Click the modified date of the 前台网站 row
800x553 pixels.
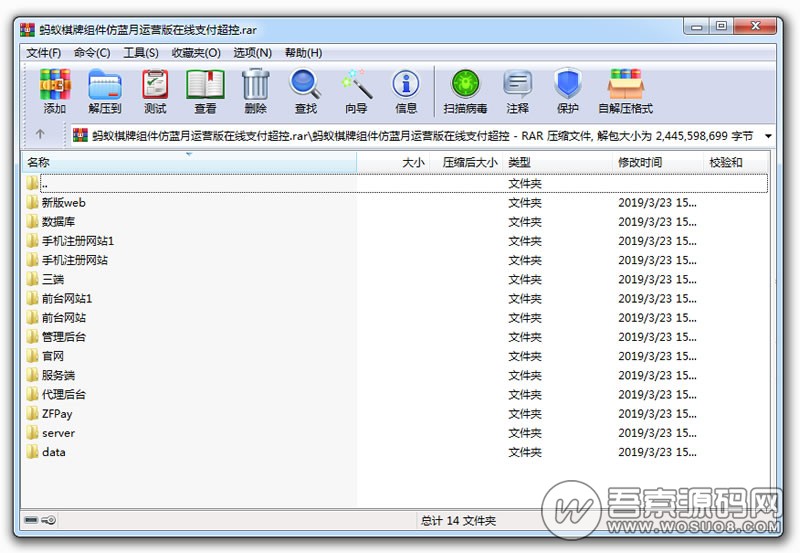tap(657, 318)
